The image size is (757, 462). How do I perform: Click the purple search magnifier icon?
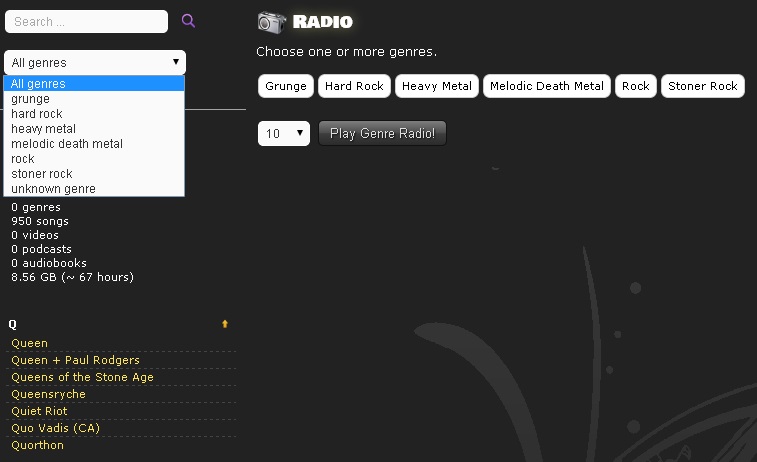point(188,21)
